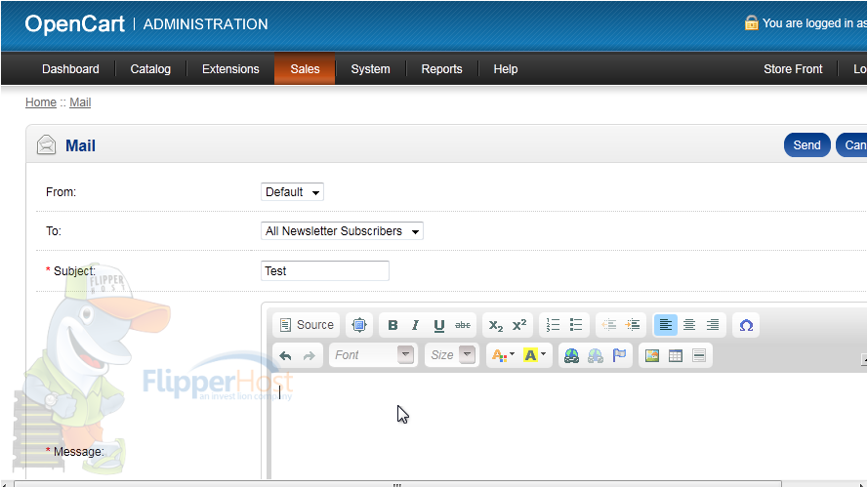Click the Cancel button
Screen dimensions: 868x488
852,145
